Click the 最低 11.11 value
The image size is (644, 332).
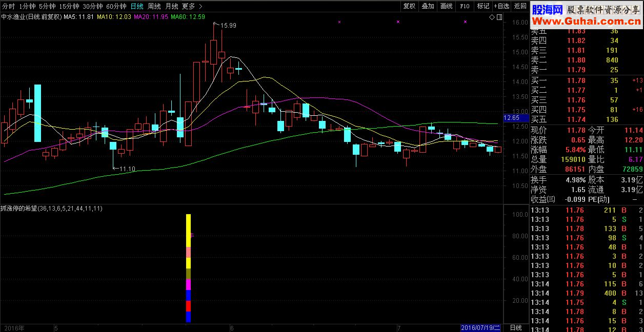point(634,150)
